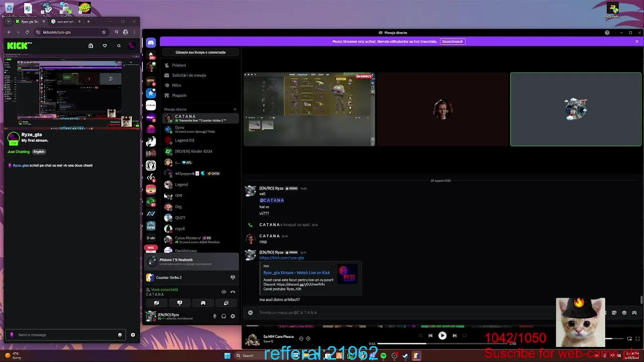The image size is (644, 362).
Task: Mute the microphone in Discord user panel
Action: (215, 316)
